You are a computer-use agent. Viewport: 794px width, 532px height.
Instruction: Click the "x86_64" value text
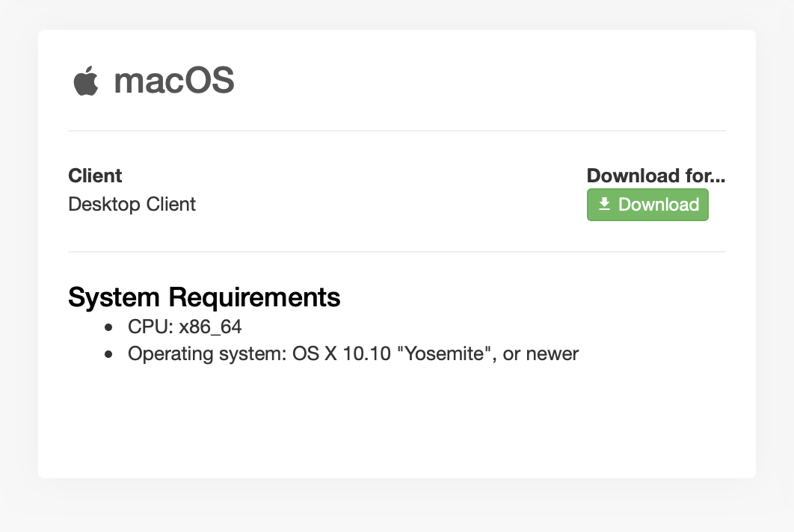click(210, 327)
